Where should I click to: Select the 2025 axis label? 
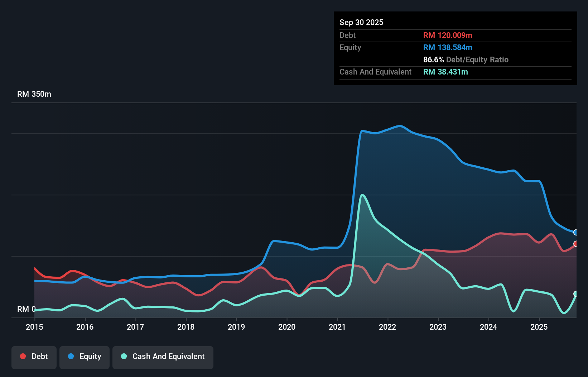point(539,327)
